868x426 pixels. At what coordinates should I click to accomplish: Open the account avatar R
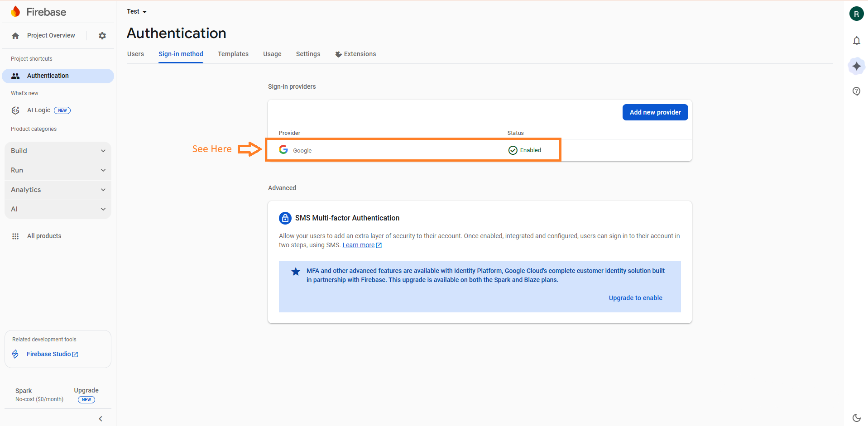[856, 14]
